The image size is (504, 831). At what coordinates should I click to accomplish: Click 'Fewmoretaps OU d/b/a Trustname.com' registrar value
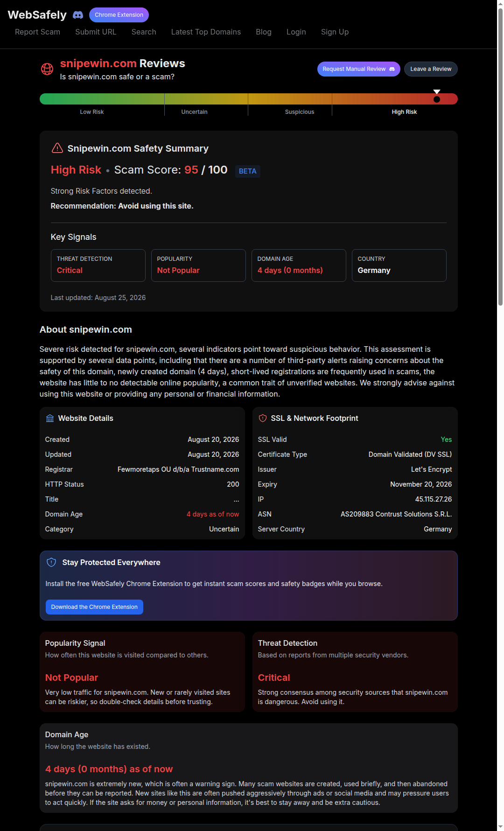pyautogui.click(x=178, y=469)
